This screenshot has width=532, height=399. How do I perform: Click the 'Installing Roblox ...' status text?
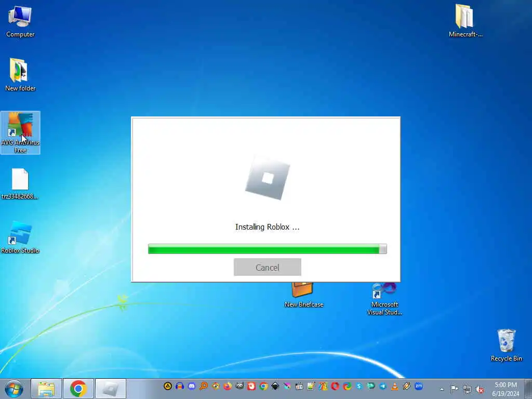point(268,227)
